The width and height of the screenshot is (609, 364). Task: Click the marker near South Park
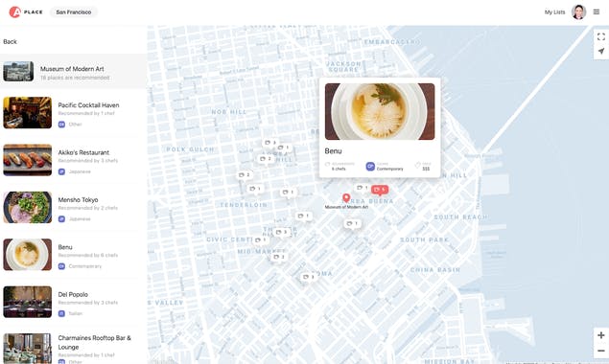point(352,223)
